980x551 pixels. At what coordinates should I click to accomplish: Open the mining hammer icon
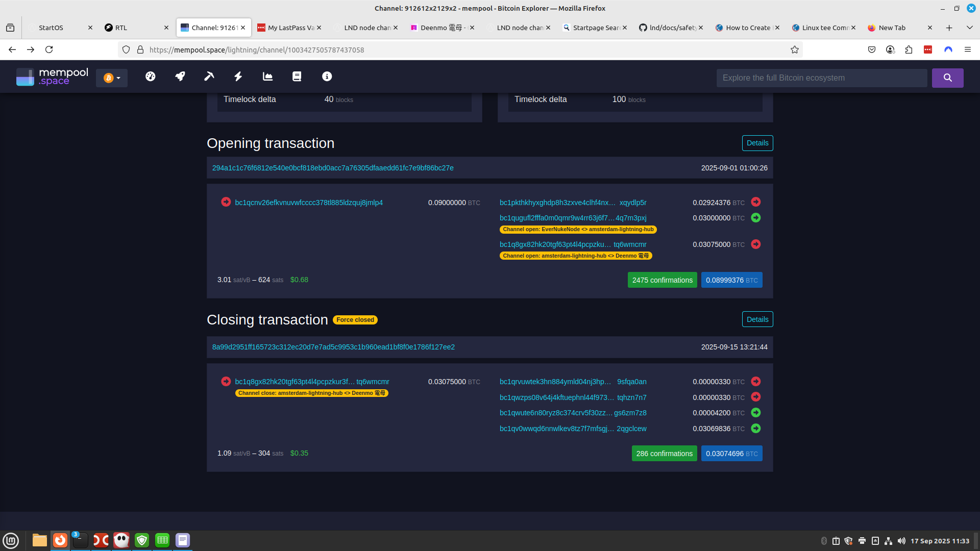click(x=209, y=77)
